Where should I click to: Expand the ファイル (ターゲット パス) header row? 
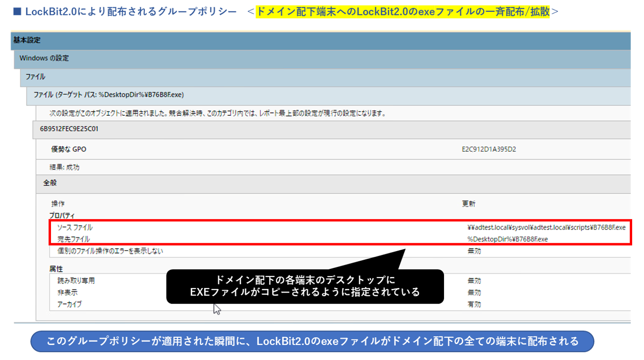[108, 95]
